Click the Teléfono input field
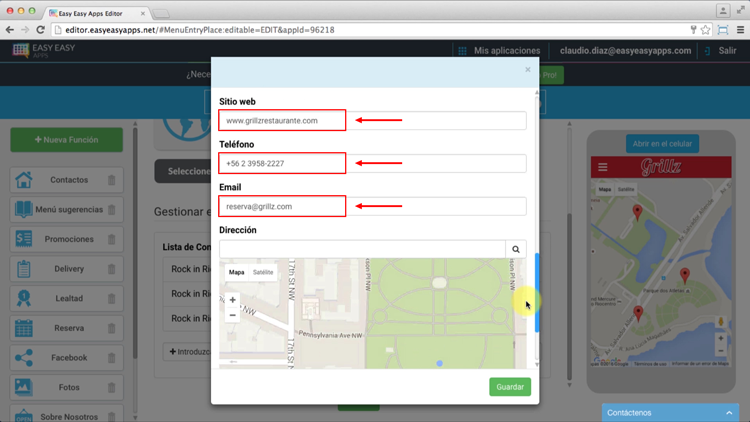Screen dimensions: 750x422 pyautogui.click(x=373, y=164)
